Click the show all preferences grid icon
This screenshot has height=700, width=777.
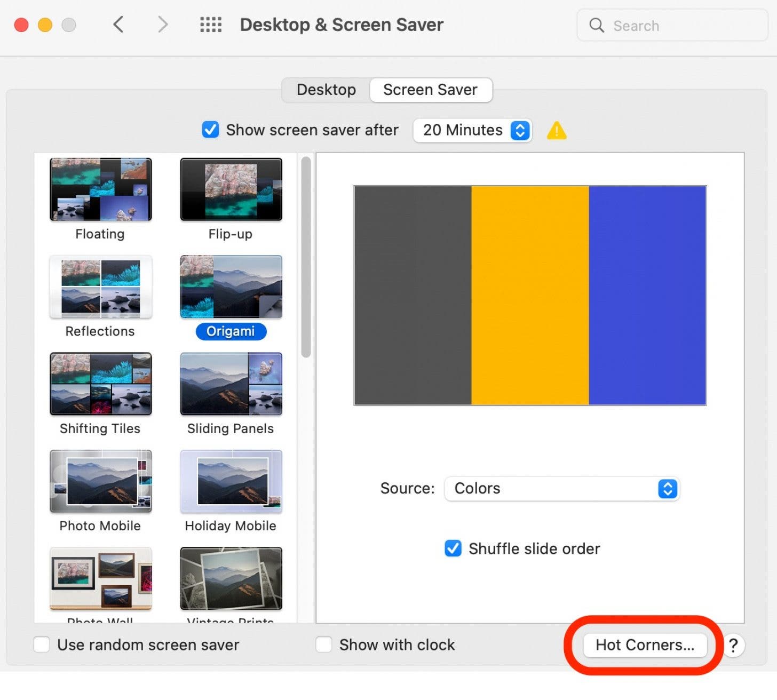[x=210, y=25]
